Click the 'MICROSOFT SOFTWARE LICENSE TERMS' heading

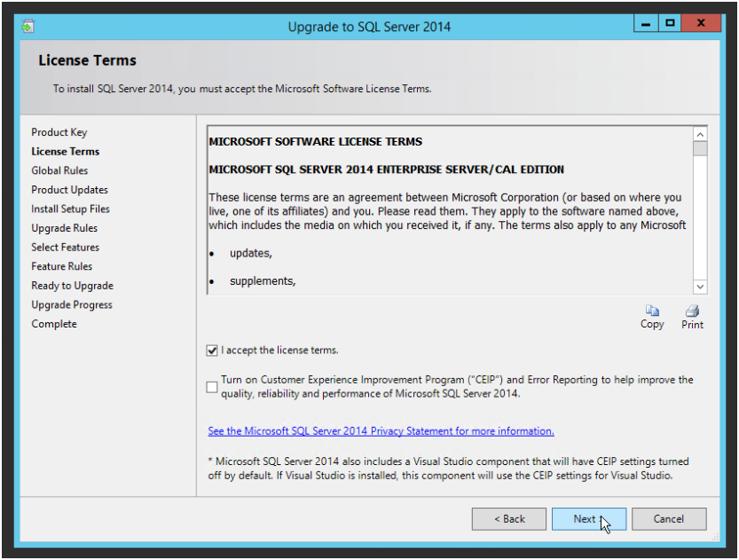(x=315, y=141)
